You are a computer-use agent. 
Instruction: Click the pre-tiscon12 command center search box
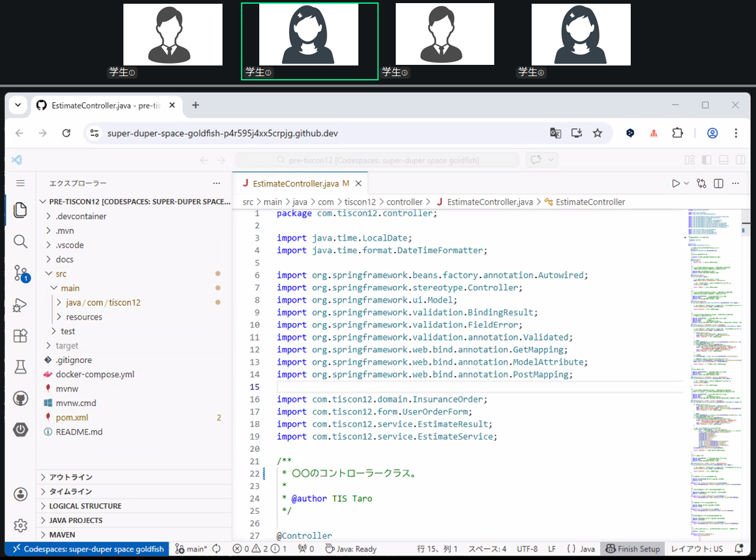377,160
